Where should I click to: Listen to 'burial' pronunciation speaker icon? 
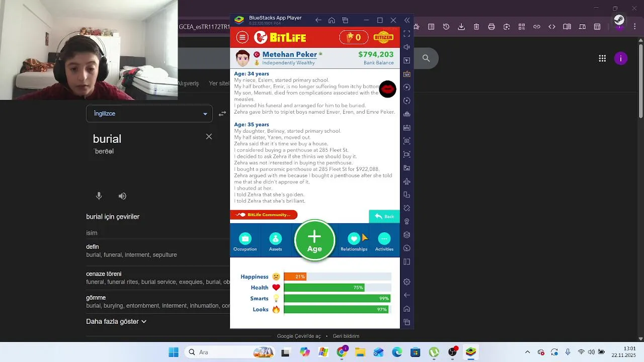(122, 196)
